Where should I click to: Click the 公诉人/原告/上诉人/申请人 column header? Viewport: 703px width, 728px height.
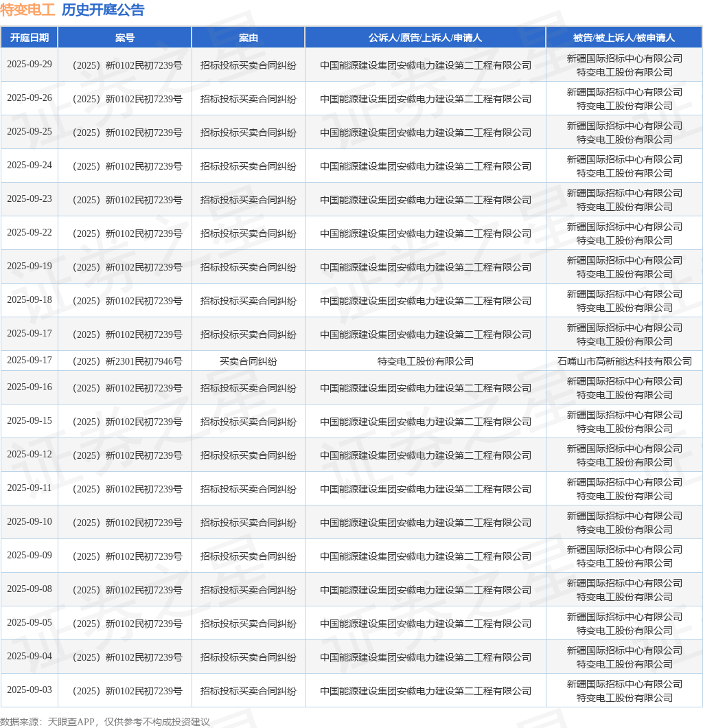(425, 38)
